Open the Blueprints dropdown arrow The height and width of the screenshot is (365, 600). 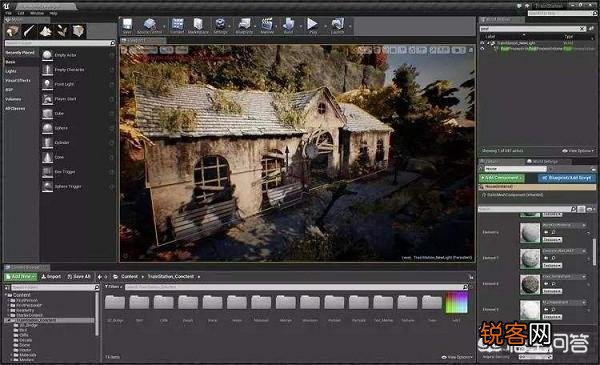tap(255, 26)
